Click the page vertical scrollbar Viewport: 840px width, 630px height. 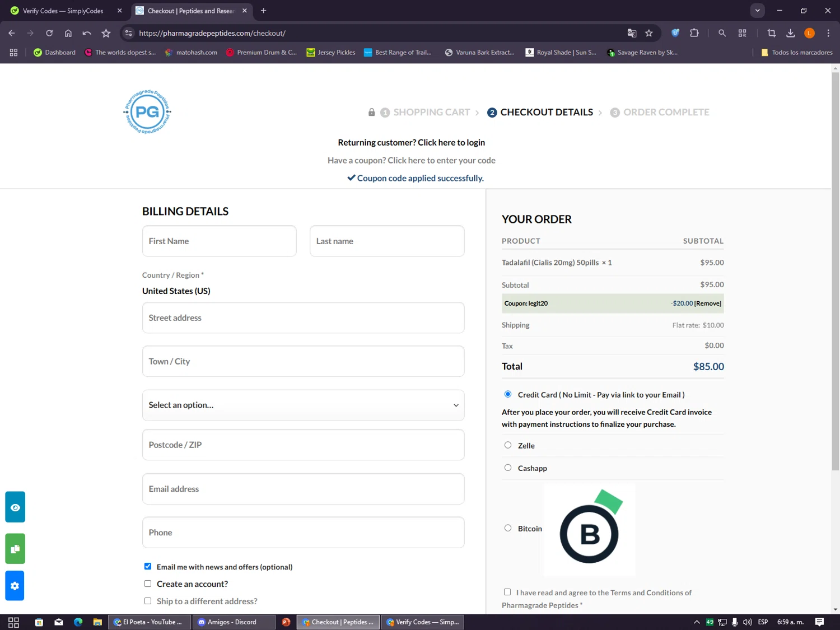pyautogui.click(x=836, y=271)
